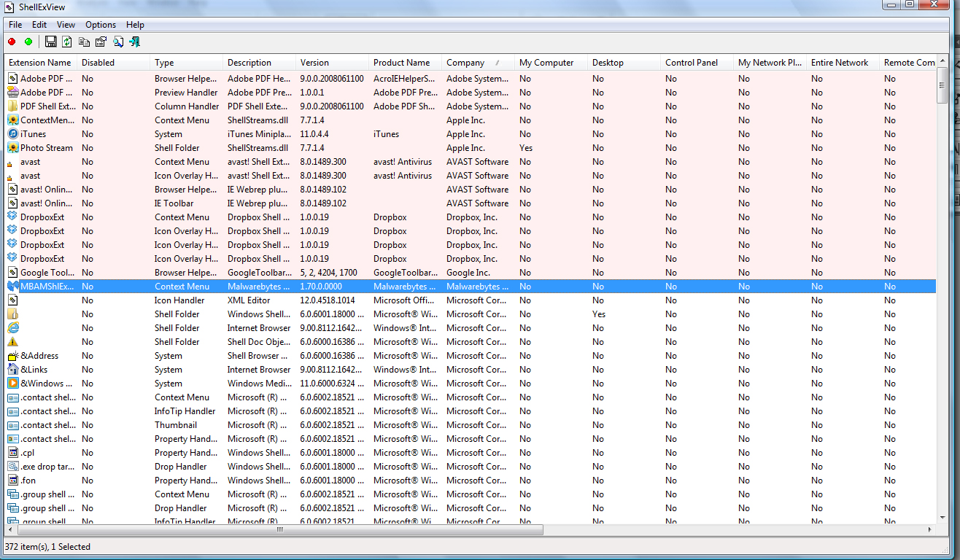Screen dimensions: 960x560
Task: Click the '5, 2, 4204, 1700' version cell
Action: 329,273
